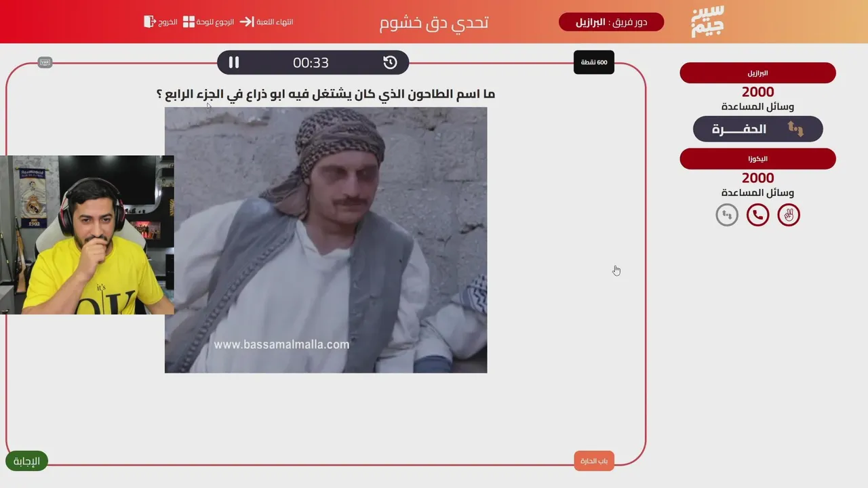Click the سين جيم logo
The width and height of the screenshot is (868, 488).
tap(708, 22)
